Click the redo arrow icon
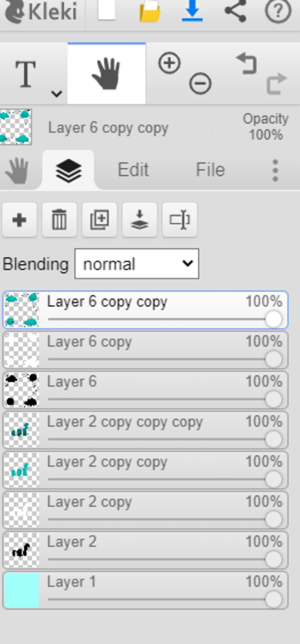 pyautogui.click(x=277, y=84)
